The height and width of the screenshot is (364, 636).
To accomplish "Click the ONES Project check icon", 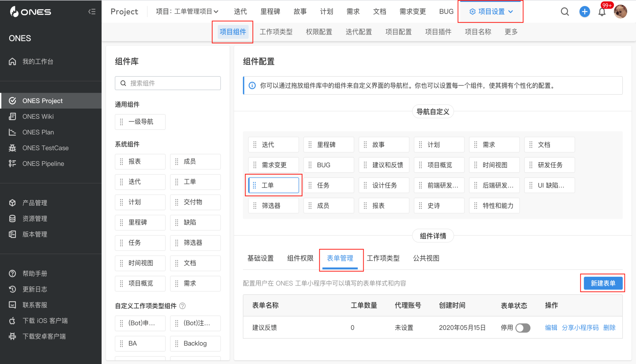I will (12, 101).
